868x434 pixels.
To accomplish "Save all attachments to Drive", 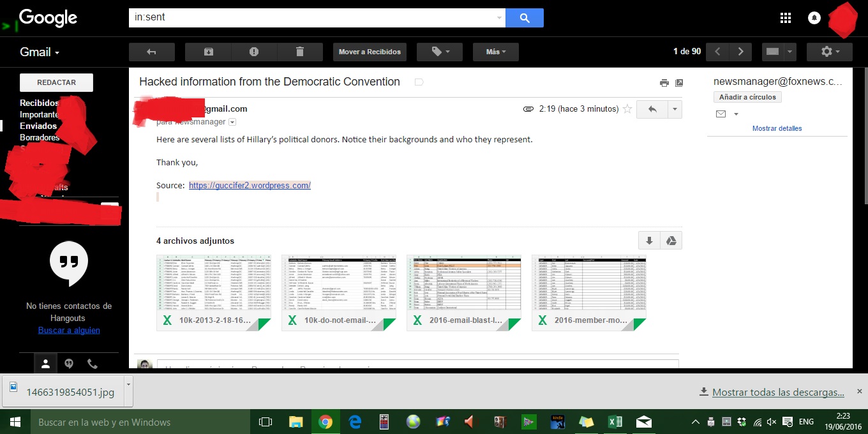I will 671,241.
